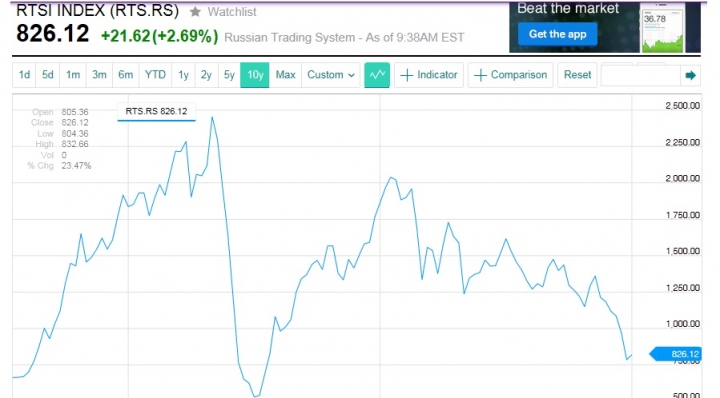Click the 826.12 price marker on axis
Viewport: 720px width, 398px height.
pyautogui.click(x=675, y=354)
